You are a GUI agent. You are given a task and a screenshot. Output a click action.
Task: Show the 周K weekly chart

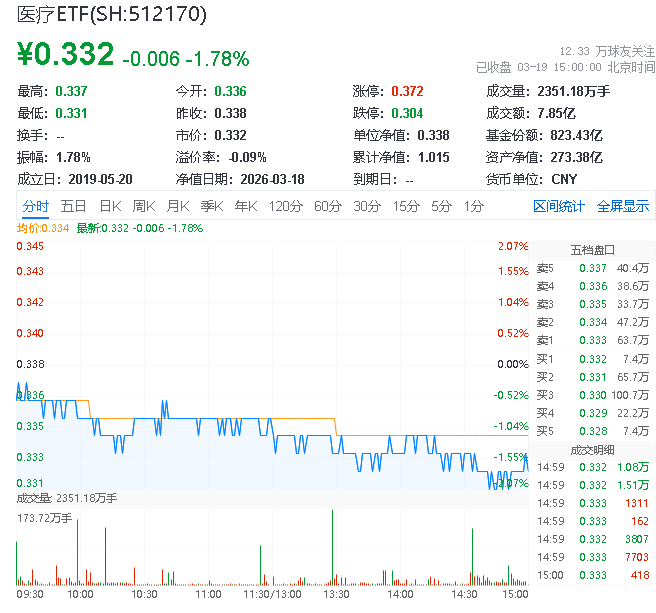point(144,206)
